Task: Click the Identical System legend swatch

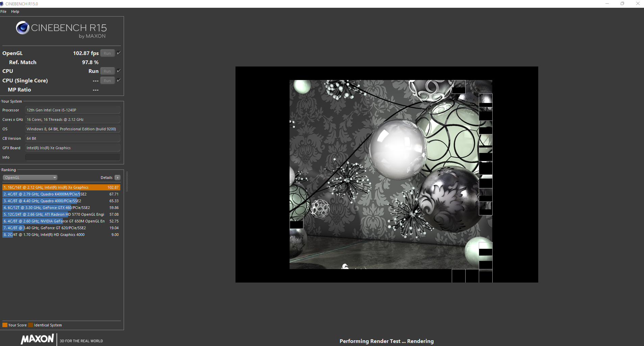Action: (31, 325)
